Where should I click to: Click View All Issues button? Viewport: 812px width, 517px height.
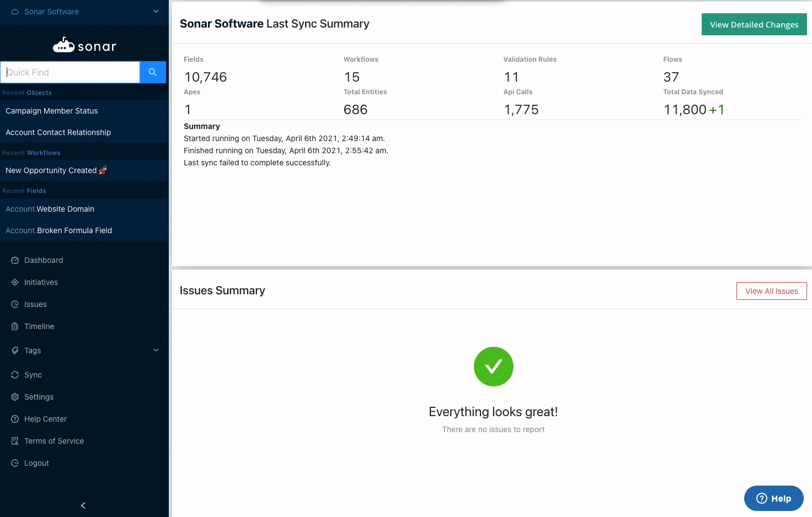(771, 291)
